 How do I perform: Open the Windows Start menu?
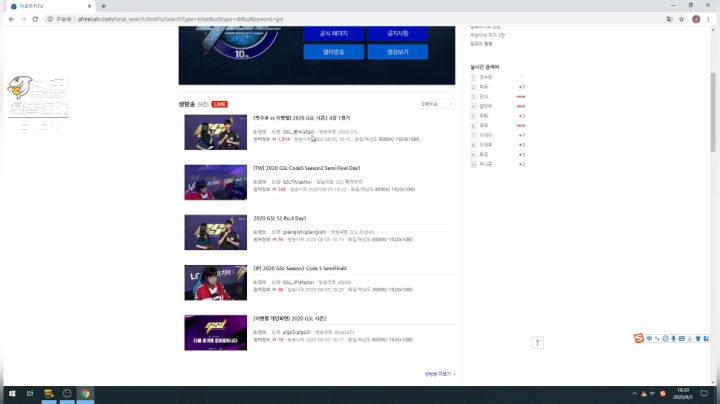[12, 393]
